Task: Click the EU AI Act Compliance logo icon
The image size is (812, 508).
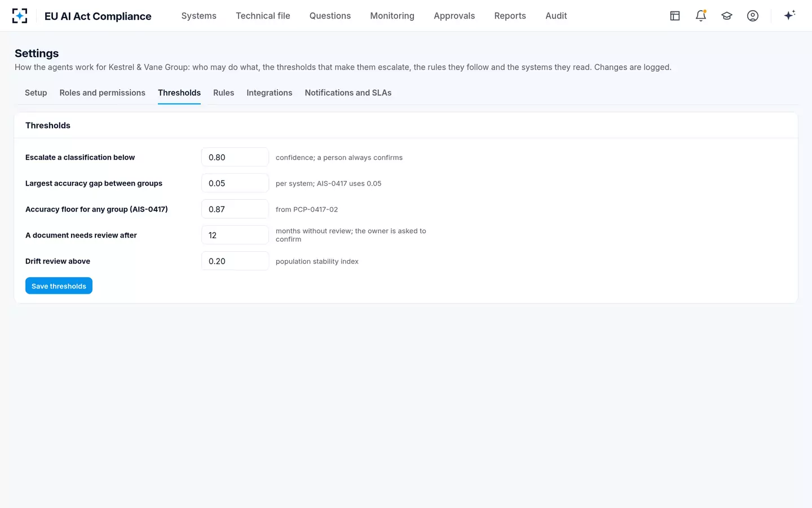Action: (20, 16)
